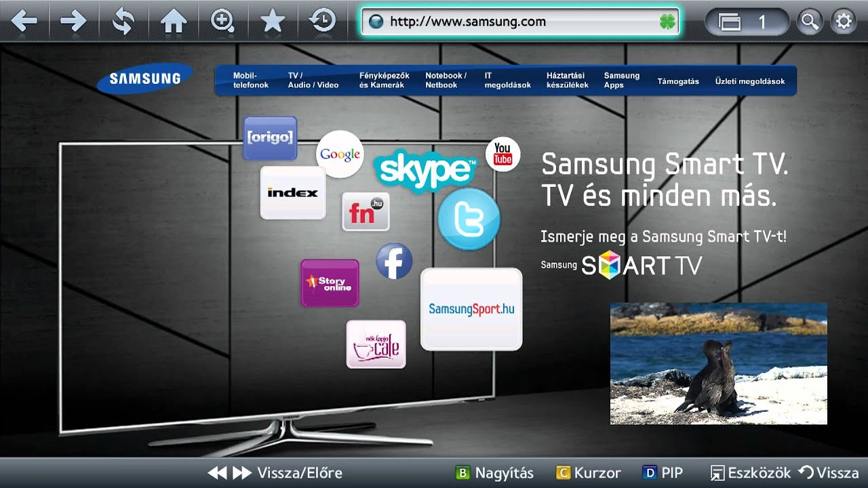
Task: Open Támogatás menu
Action: coord(678,81)
